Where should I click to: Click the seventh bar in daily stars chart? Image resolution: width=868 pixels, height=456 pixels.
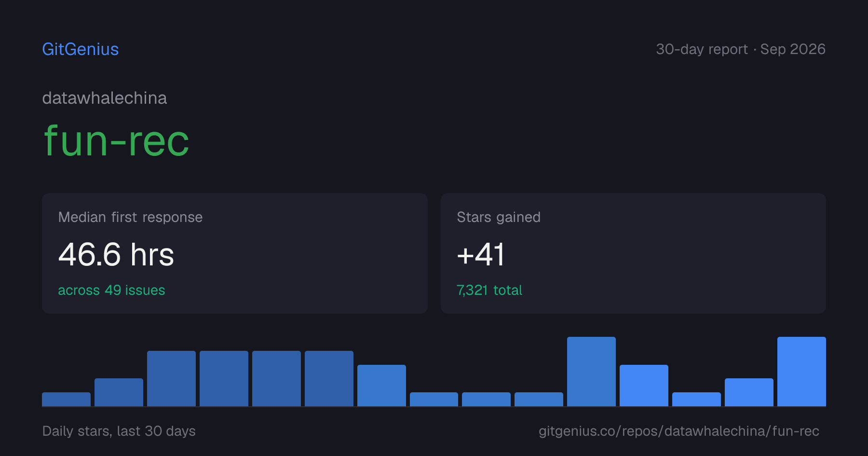(x=381, y=386)
